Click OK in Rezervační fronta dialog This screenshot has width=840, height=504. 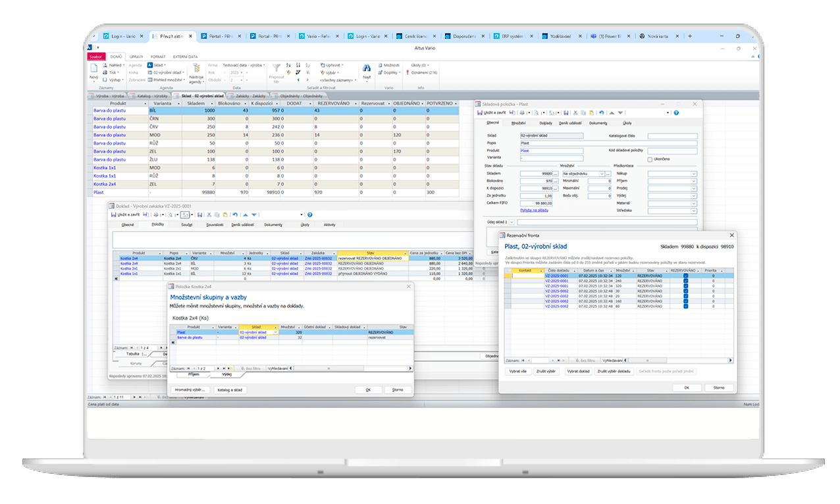(687, 388)
